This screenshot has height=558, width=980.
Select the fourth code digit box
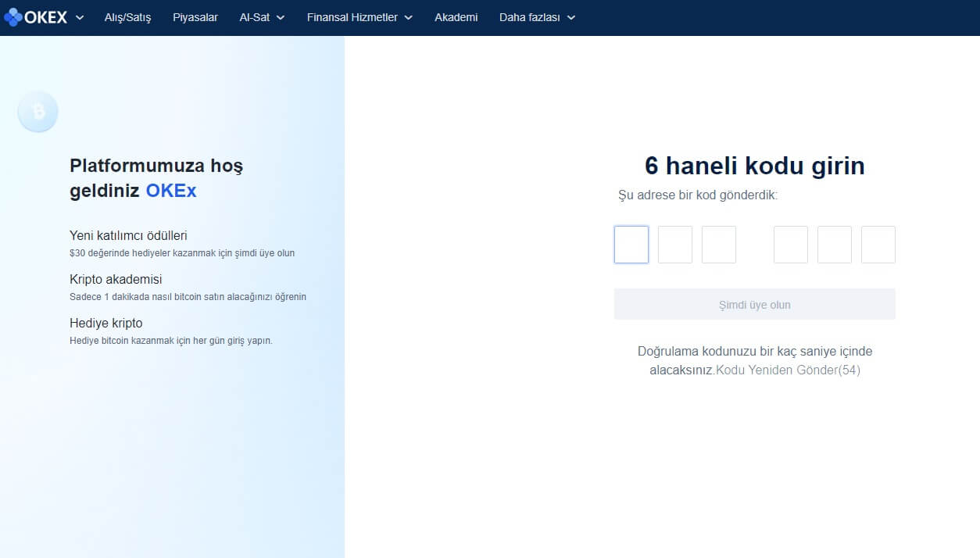coord(791,245)
